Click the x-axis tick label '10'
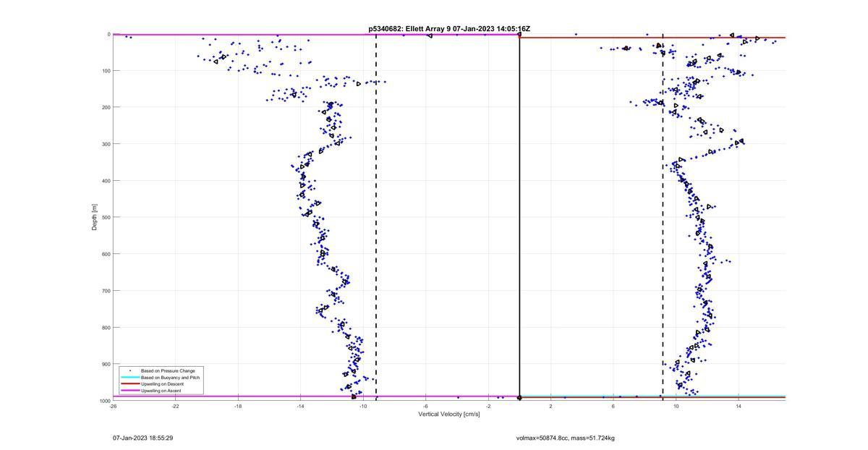868x450 pixels. (x=676, y=407)
